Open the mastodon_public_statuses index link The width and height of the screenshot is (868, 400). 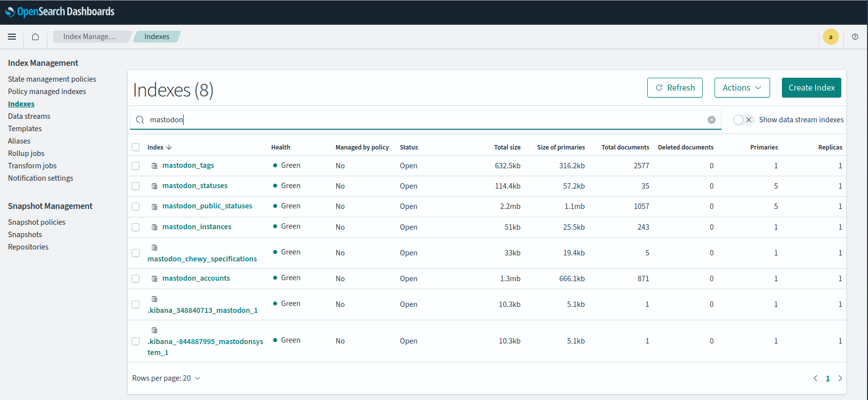[x=207, y=206]
